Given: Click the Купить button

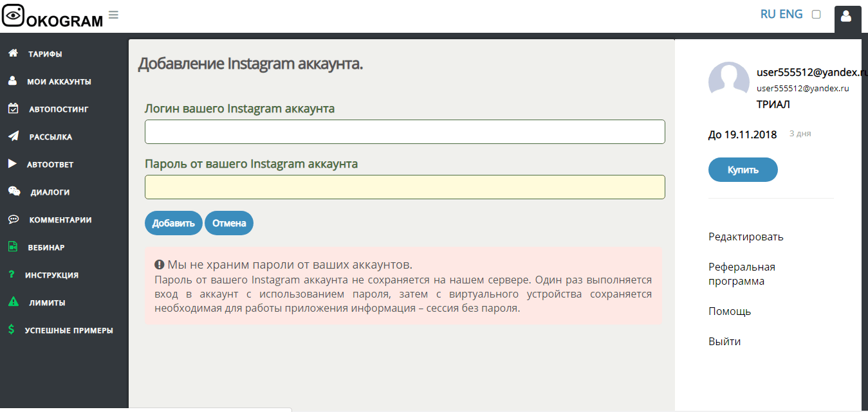Looking at the screenshot, I should [x=743, y=170].
